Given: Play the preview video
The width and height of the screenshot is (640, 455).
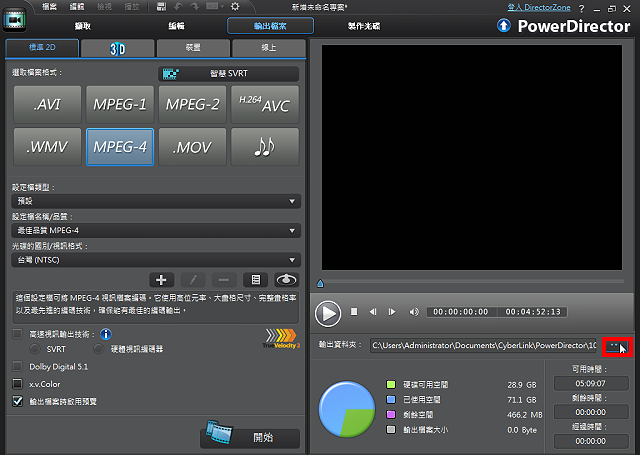Looking at the screenshot, I should point(328,313).
